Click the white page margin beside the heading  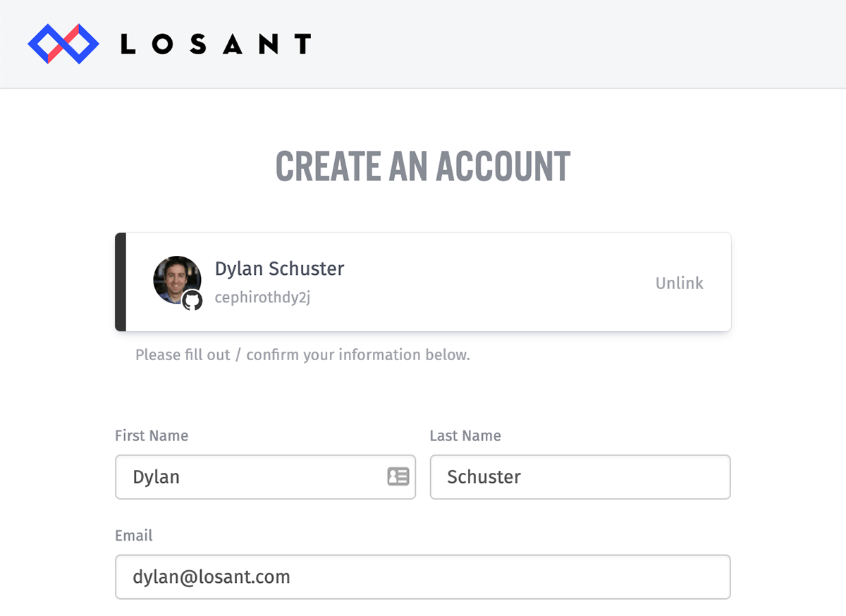pyautogui.click(x=705, y=166)
